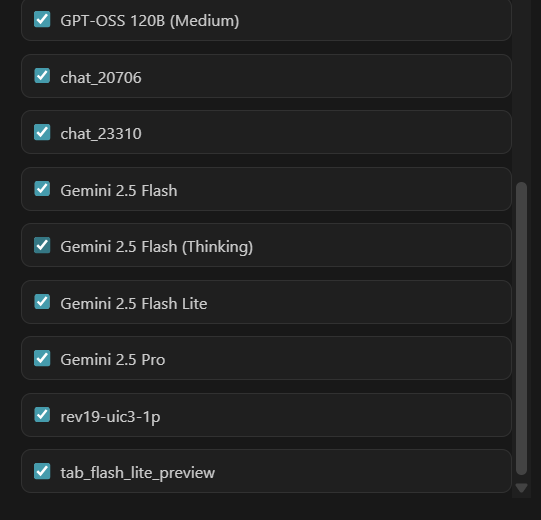Click the Gemini 2.5 Flash Lite label text

tap(134, 304)
